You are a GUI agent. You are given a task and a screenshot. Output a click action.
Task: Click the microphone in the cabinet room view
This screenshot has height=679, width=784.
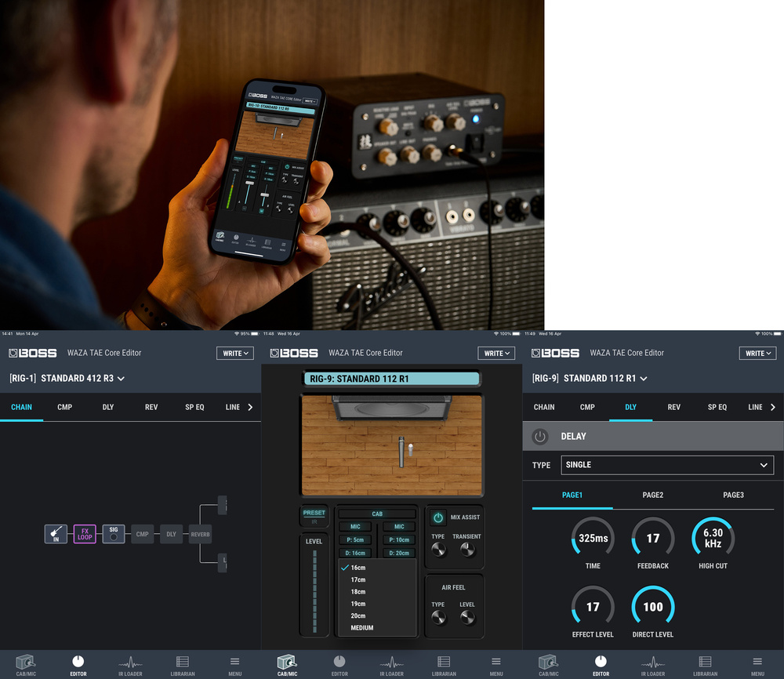pos(401,452)
